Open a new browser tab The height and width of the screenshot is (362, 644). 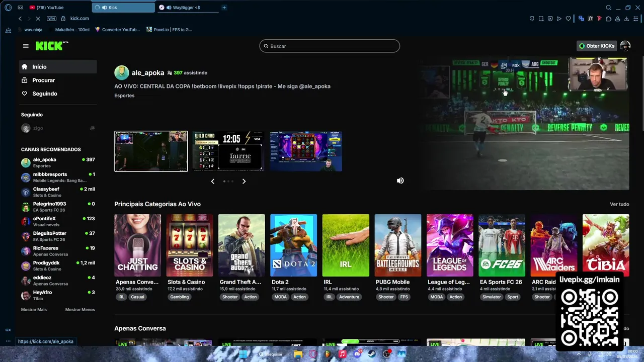[x=224, y=8]
